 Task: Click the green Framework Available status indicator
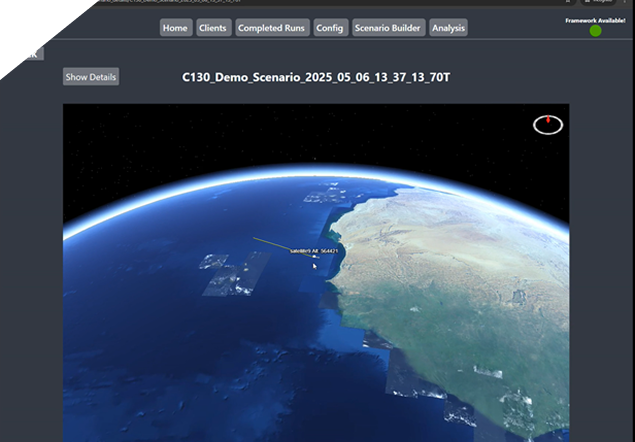595,31
